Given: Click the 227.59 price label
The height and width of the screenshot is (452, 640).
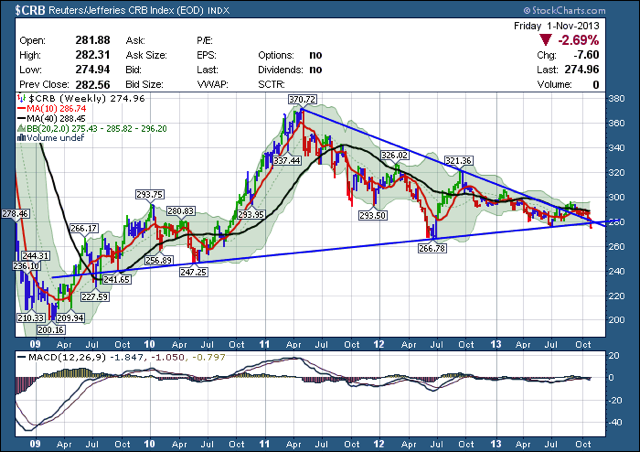Looking at the screenshot, I should [x=95, y=297].
